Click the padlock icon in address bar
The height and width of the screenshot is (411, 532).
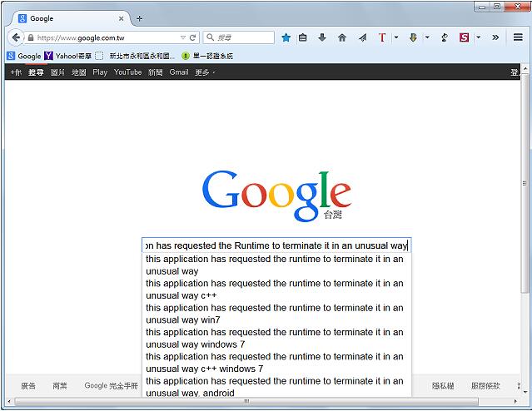[x=31, y=37]
